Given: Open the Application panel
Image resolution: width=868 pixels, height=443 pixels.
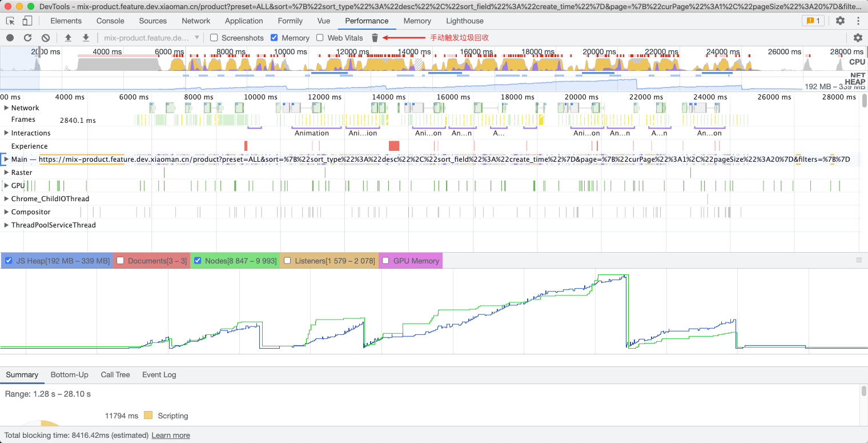Looking at the screenshot, I should pyautogui.click(x=244, y=21).
